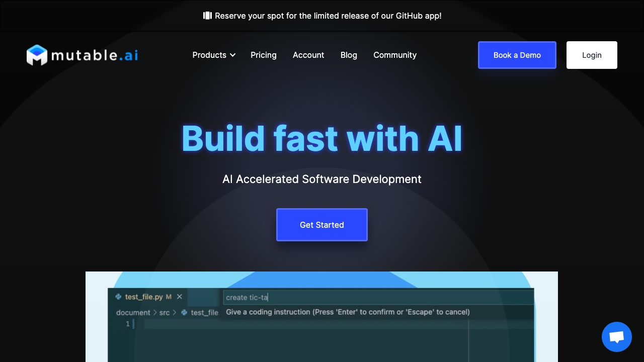
Task: Open the chat support bubble
Action: coord(616,337)
